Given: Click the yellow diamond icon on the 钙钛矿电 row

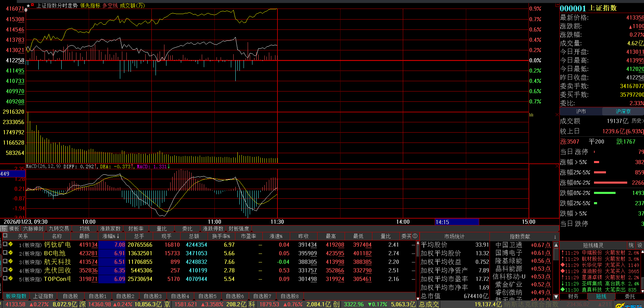Looking at the screenshot, I should [x=11, y=244].
